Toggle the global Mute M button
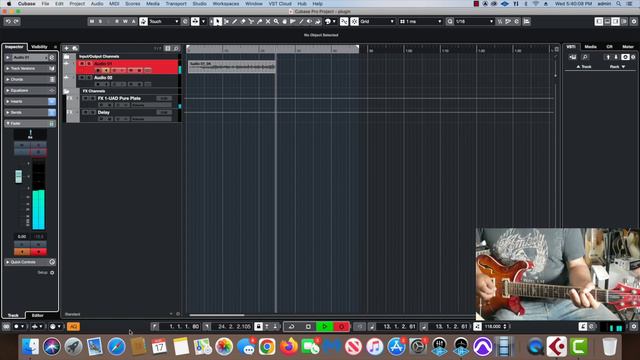The image size is (640, 360). pyautogui.click(x=92, y=21)
